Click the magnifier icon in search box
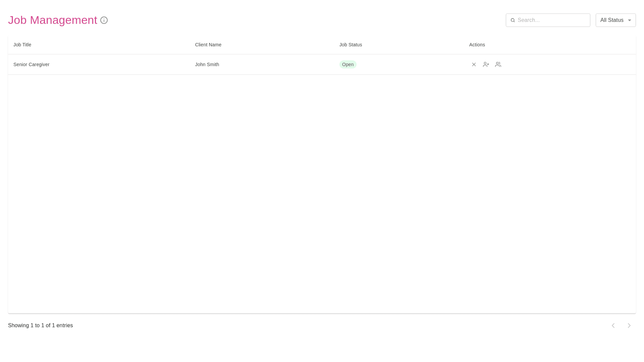 tap(513, 20)
